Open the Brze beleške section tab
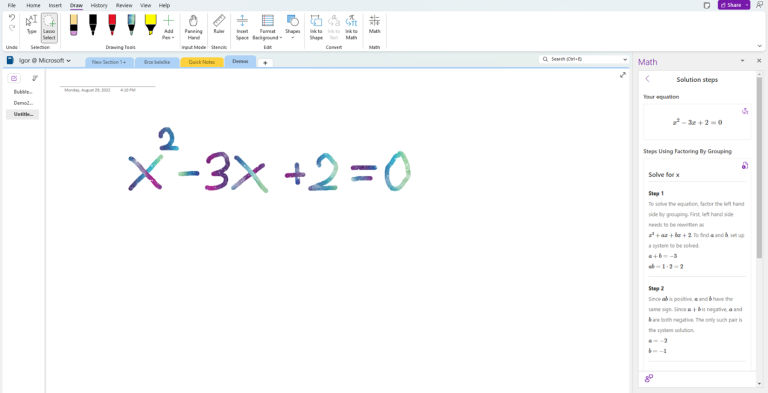 coord(157,62)
